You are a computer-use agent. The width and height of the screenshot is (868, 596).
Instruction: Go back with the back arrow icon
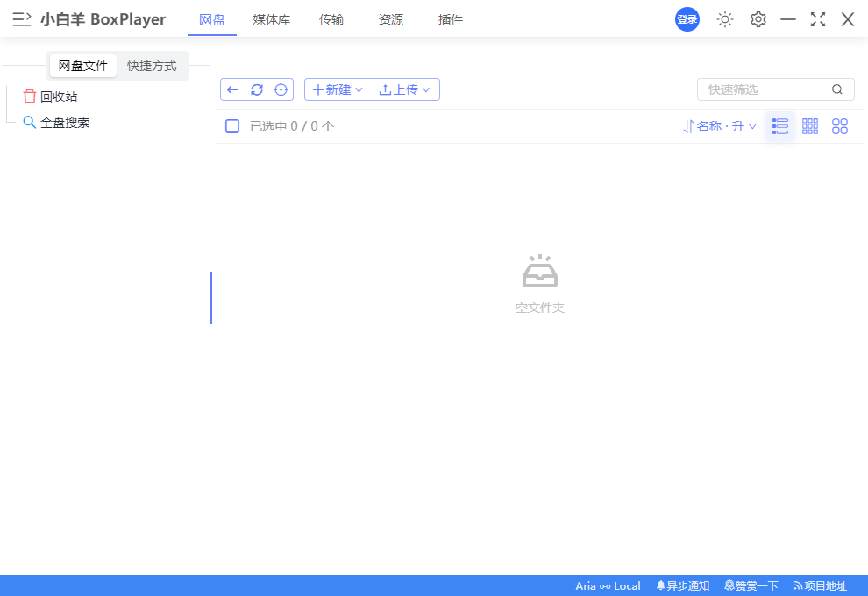(x=232, y=89)
